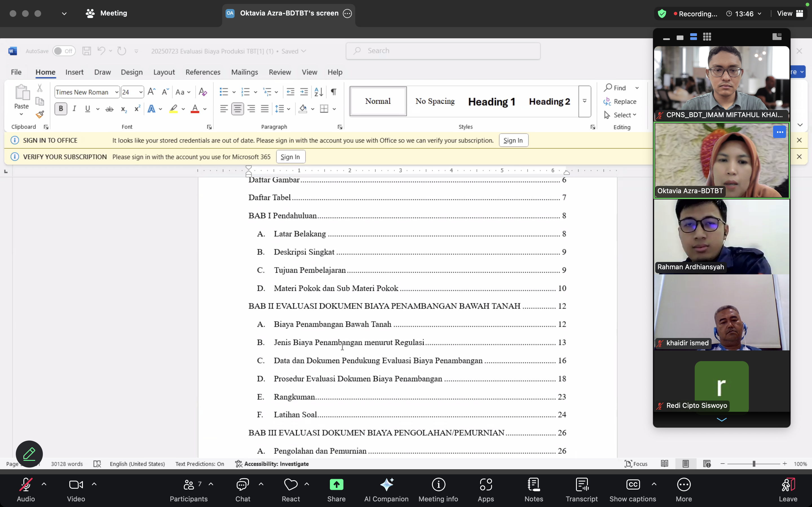812x507 pixels.
Task: Click the Clear All Formatting icon
Action: [x=203, y=92]
